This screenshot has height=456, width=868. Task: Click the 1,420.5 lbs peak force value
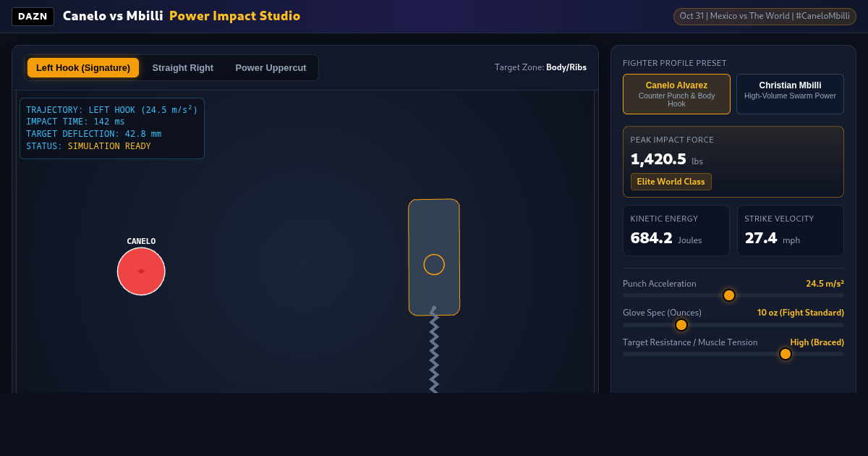coord(666,159)
